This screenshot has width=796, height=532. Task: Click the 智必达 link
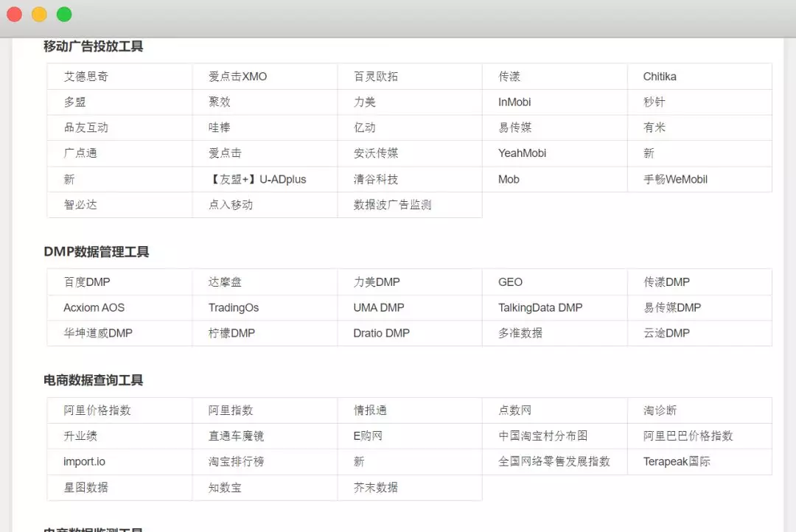tap(80, 205)
